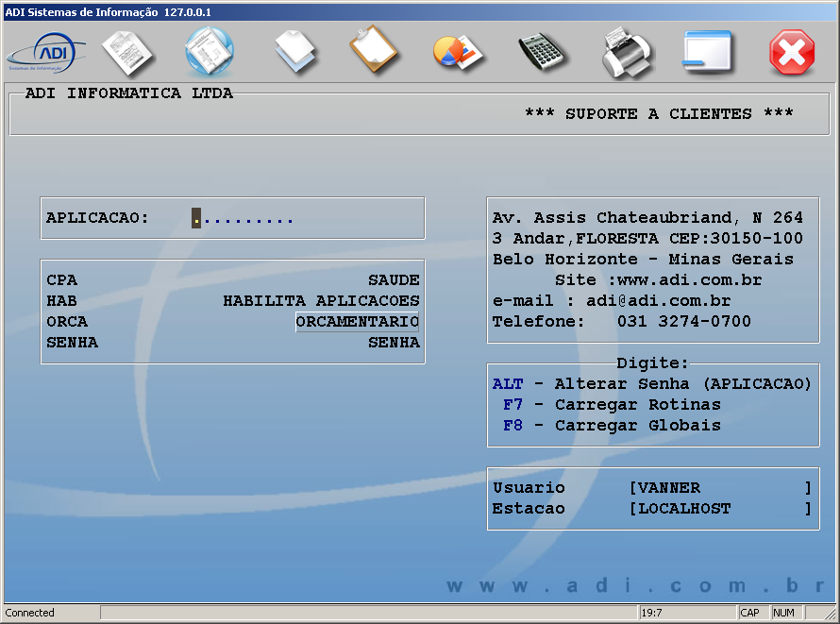Click Carregar Rotinas text
Viewport: 840px width, 624px height.
pos(637,405)
